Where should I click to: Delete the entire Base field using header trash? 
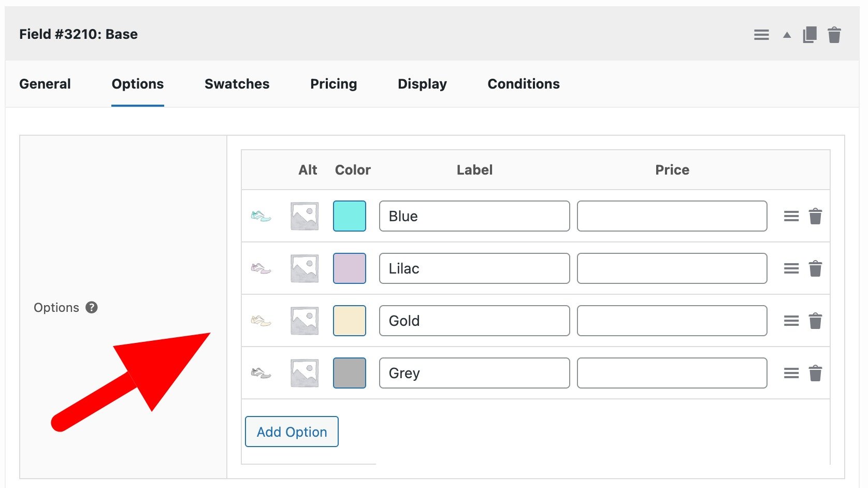click(x=835, y=34)
